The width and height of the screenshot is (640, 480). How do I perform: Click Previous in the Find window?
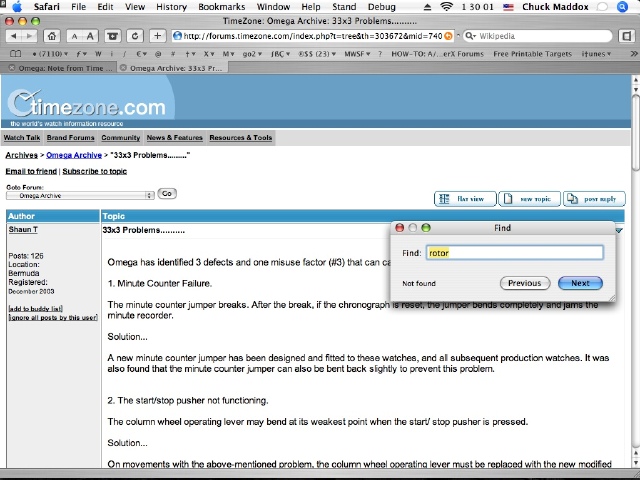pyautogui.click(x=525, y=283)
